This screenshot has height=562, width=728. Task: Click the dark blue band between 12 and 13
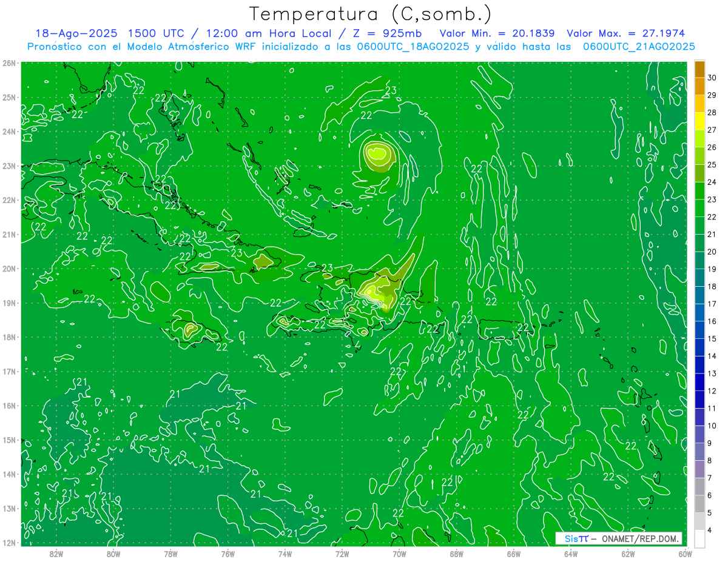click(x=699, y=382)
